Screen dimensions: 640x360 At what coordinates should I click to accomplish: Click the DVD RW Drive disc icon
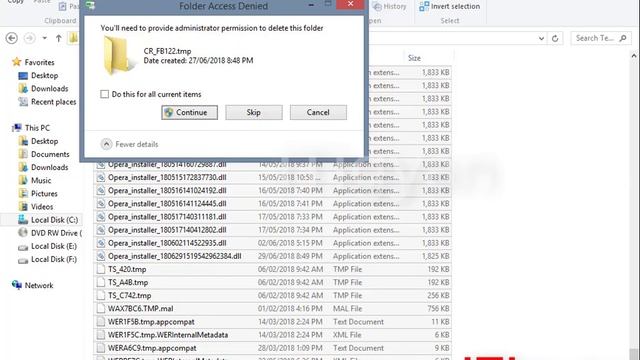tap(23, 233)
